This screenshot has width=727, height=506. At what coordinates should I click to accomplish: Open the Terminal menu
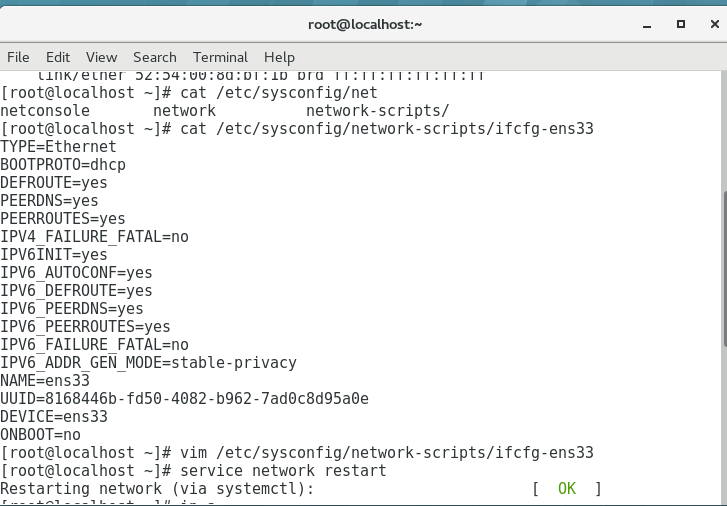coord(220,57)
